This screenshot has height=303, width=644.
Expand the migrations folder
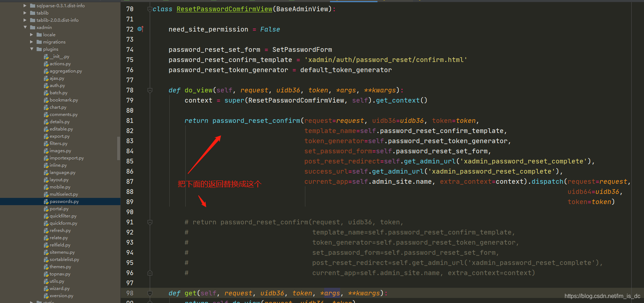pyautogui.click(x=32, y=42)
